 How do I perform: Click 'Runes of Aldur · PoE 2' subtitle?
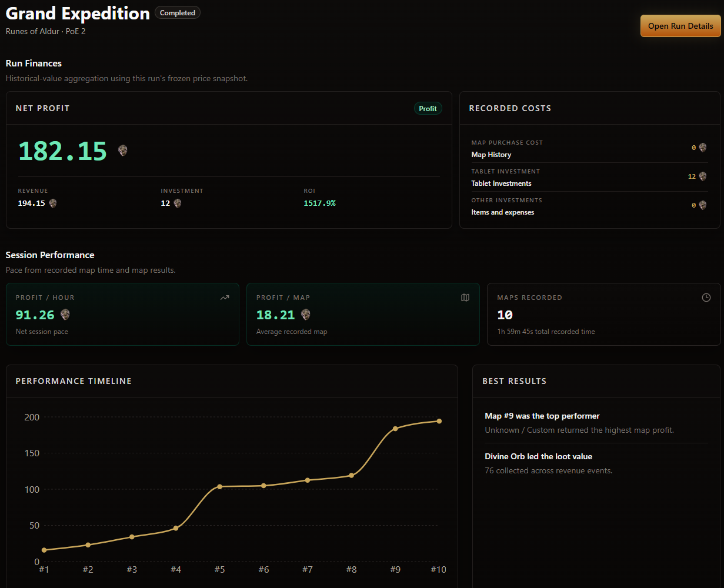click(x=46, y=31)
